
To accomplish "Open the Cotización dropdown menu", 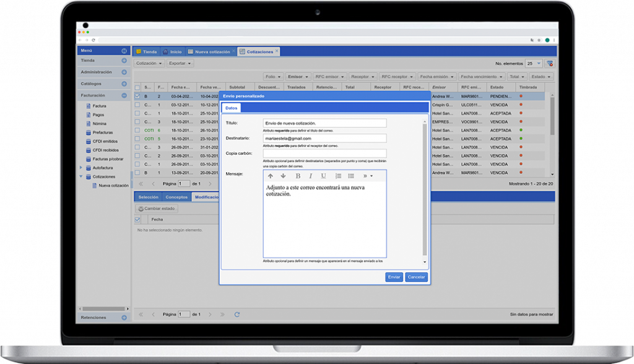I will click(150, 63).
